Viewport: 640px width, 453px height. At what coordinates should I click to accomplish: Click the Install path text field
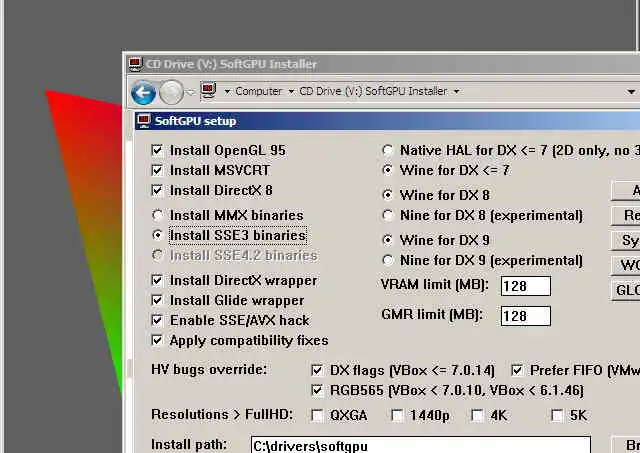click(421, 444)
